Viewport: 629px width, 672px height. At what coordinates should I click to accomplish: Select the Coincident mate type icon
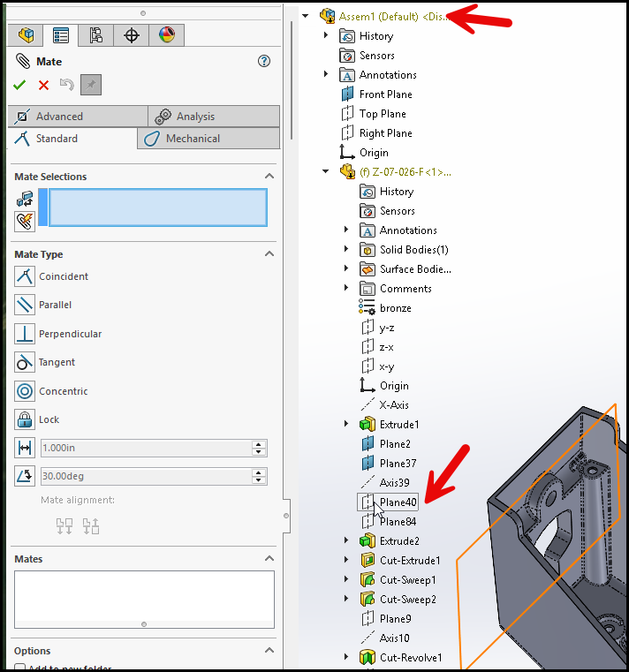coord(25,276)
